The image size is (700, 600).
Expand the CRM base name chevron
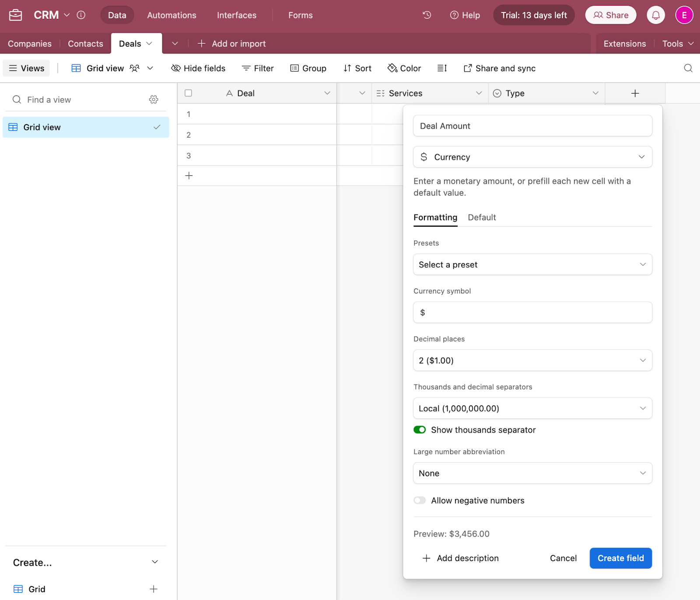67,15
